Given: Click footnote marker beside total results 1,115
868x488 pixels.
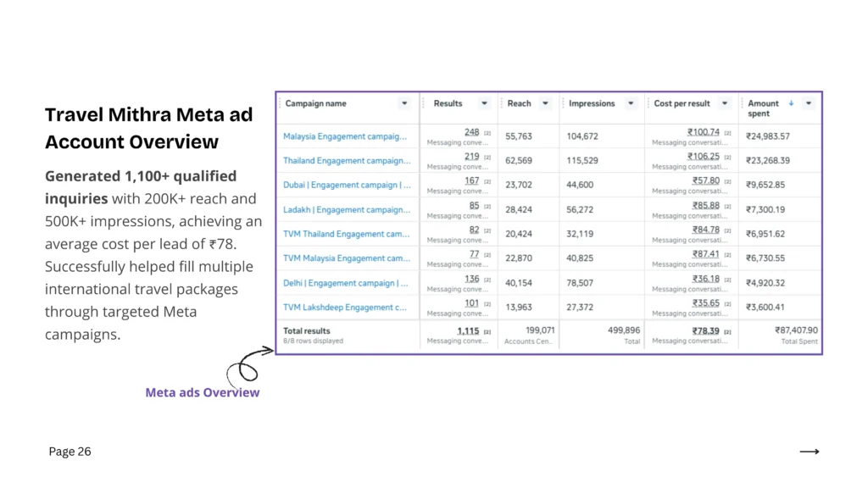Looking at the screenshot, I should [487, 331].
